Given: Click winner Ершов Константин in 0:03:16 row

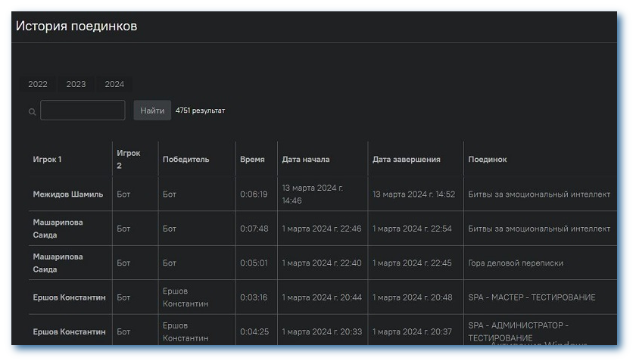Looking at the screenshot, I should coord(185,297).
